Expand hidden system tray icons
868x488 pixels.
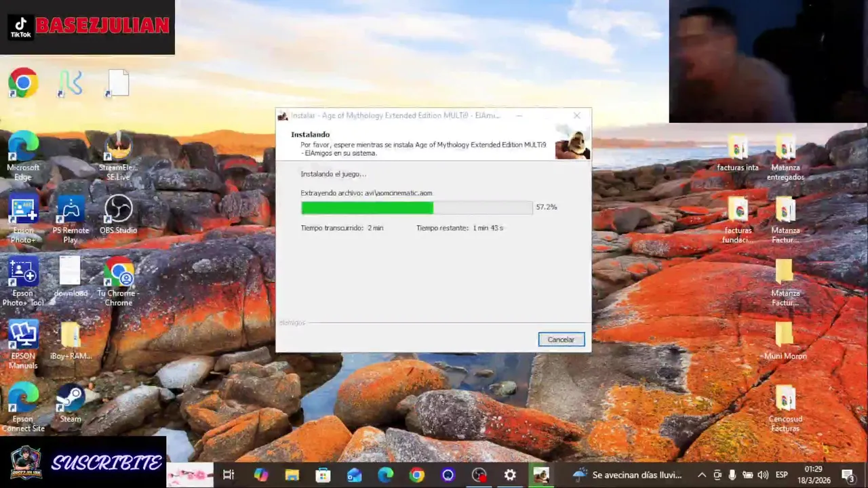pyautogui.click(x=702, y=475)
